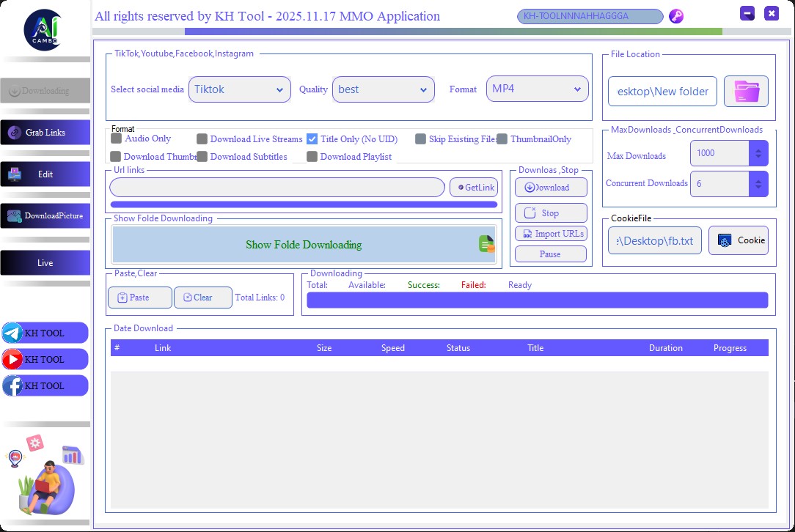The height and width of the screenshot is (532, 795).
Task: Open the Format dropdown showing MP4
Action: [x=537, y=89]
